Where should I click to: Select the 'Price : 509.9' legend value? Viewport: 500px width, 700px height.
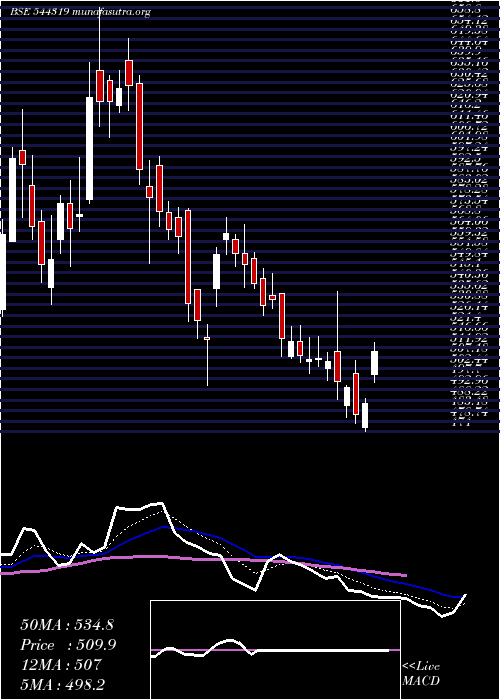[68, 645]
